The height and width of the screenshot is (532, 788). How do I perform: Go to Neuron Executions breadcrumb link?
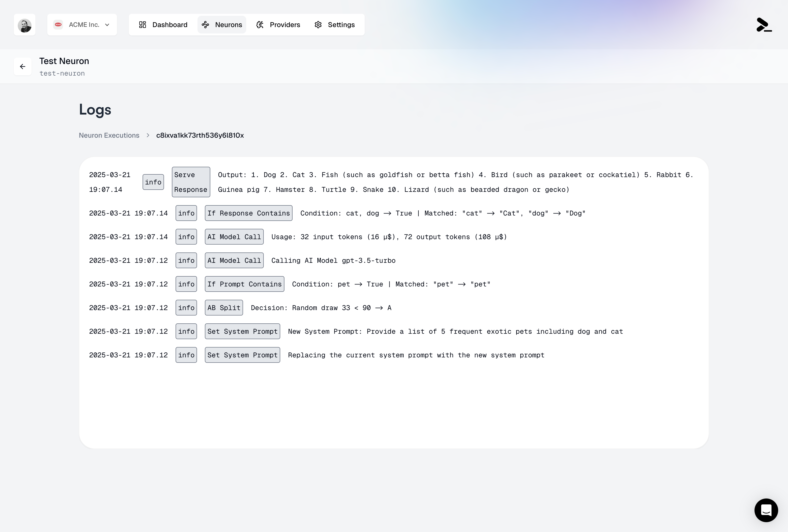[x=109, y=135]
